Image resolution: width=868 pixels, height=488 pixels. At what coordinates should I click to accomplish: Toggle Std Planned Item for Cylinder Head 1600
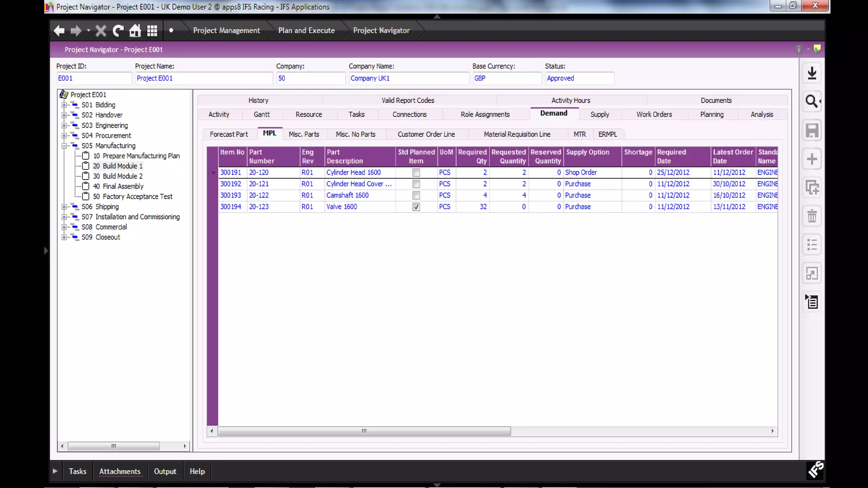coord(416,173)
